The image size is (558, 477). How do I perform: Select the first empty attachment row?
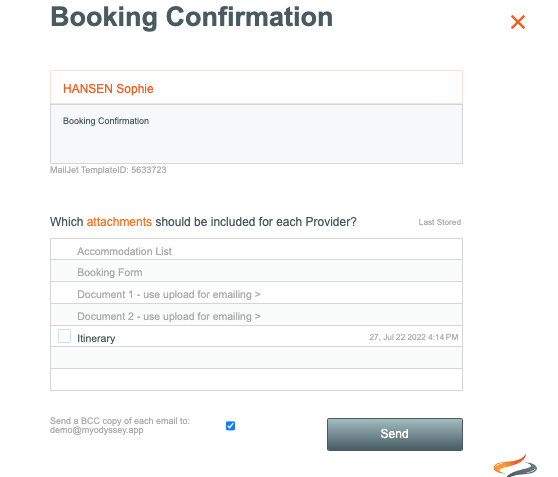tap(256, 358)
